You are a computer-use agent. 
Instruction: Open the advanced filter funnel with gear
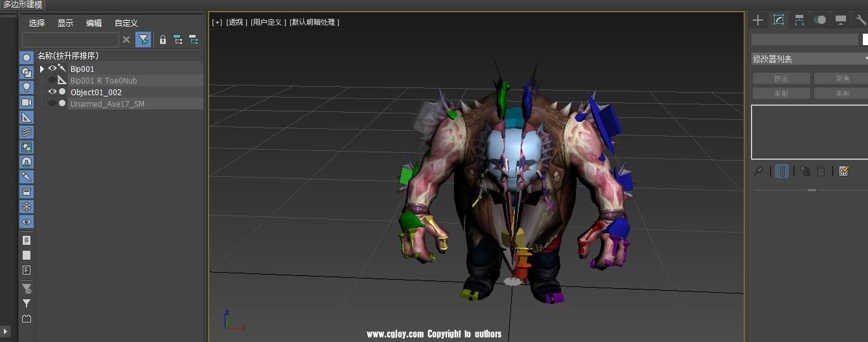click(x=27, y=289)
